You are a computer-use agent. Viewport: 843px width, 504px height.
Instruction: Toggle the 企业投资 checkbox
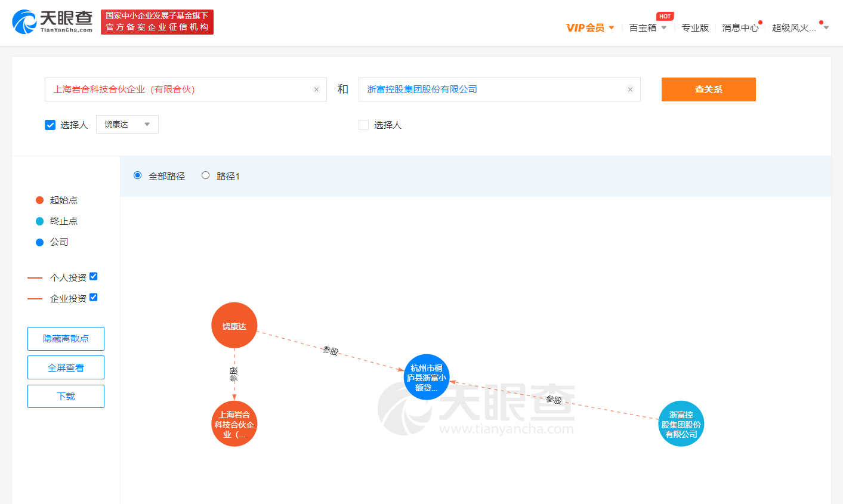(94, 298)
